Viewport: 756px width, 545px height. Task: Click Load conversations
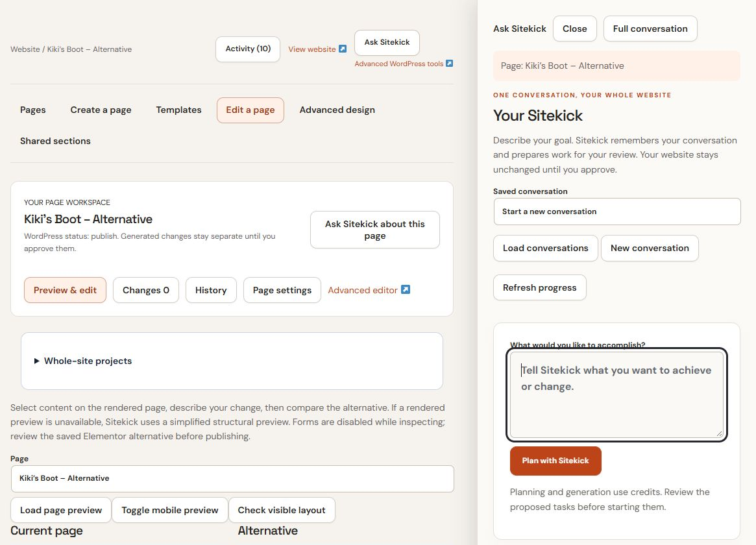[x=545, y=248]
